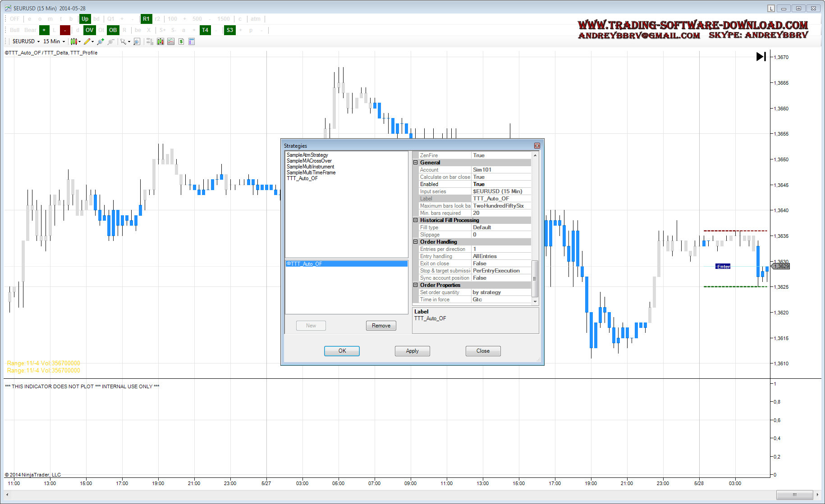825x504 pixels.
Task: Toggle the green OB button
Action: [113, 30]
